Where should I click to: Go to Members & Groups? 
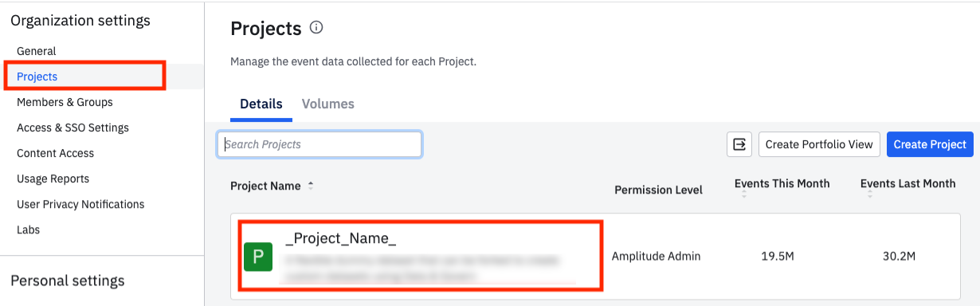pyautogui.click(x=65, y=102)
